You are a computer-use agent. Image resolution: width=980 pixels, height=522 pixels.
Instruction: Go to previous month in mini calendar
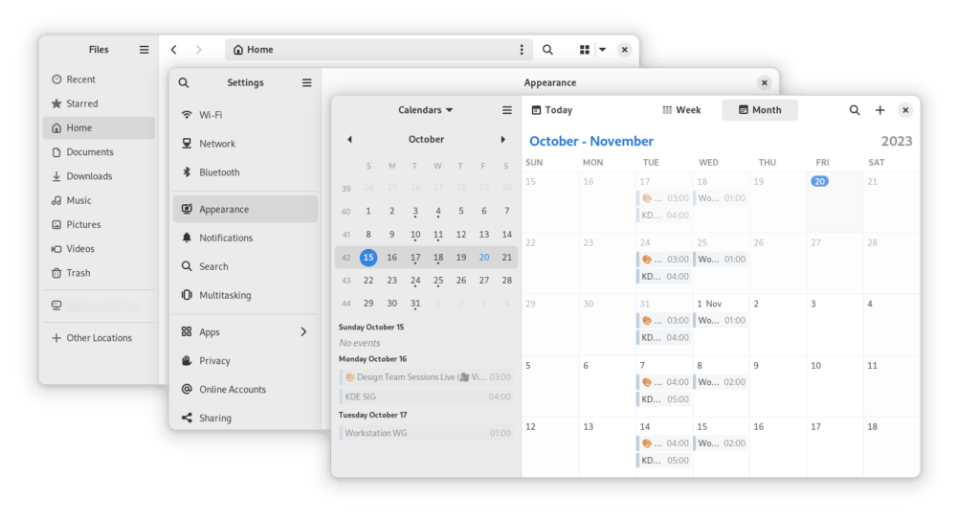349,140
